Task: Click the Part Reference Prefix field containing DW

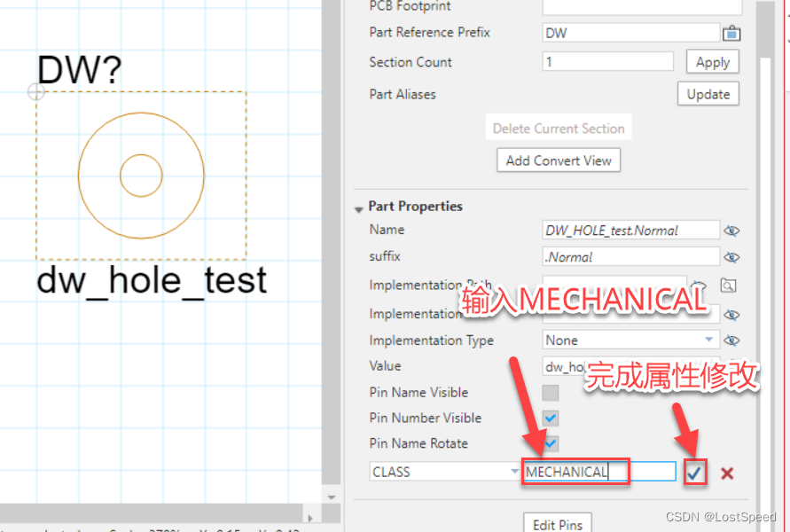Action: pos(630,34)
